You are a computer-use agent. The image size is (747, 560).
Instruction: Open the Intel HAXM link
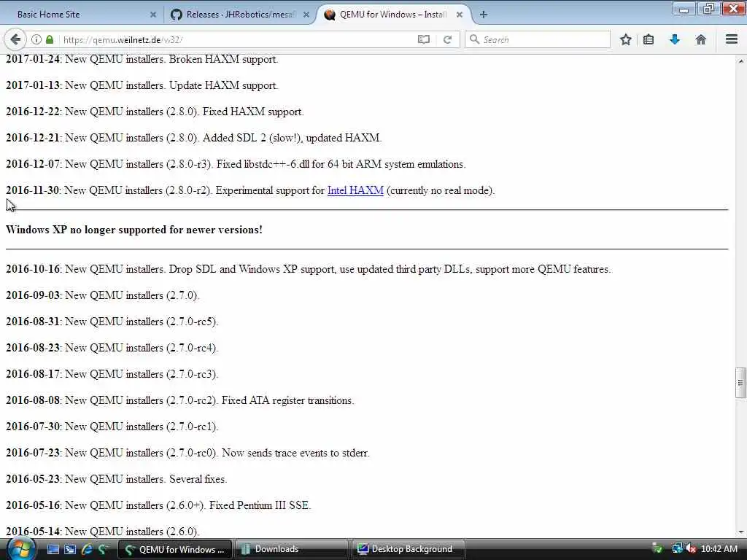[355, 190]
